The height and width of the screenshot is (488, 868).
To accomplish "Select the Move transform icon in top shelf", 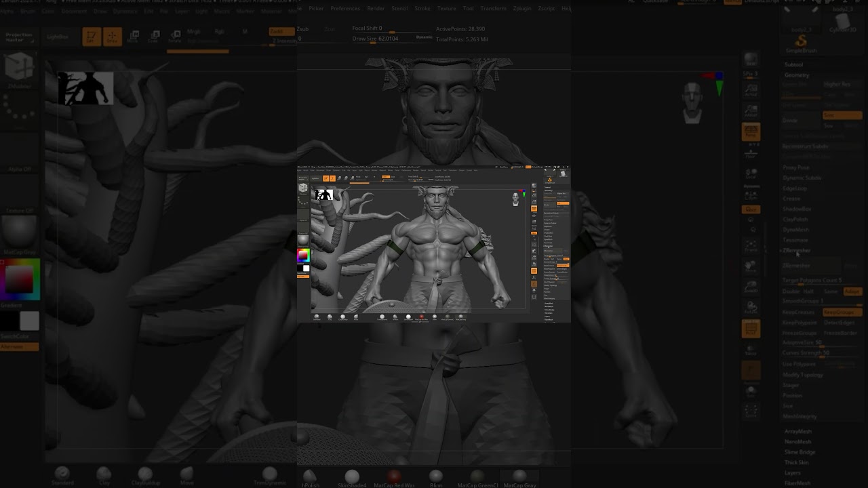I will [x=132, y=37].
